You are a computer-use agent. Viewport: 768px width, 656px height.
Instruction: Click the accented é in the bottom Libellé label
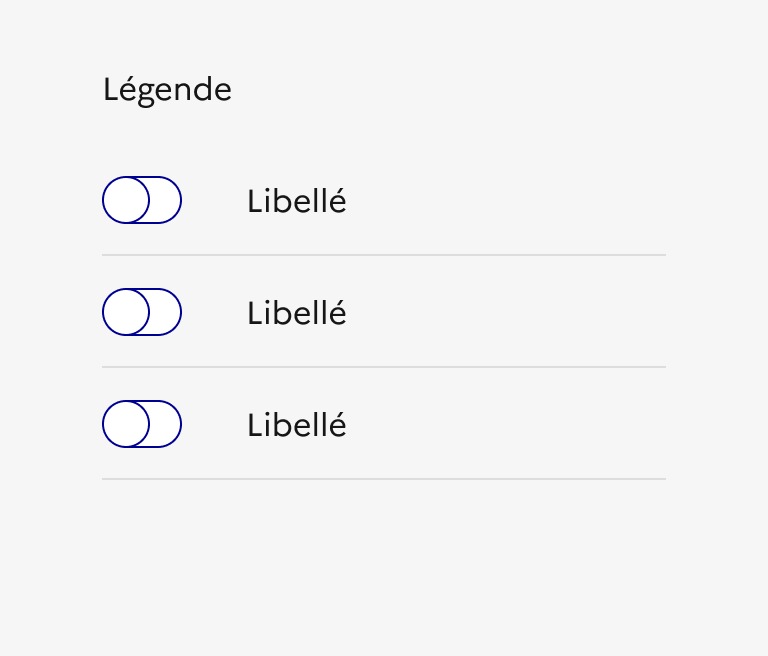337,427
